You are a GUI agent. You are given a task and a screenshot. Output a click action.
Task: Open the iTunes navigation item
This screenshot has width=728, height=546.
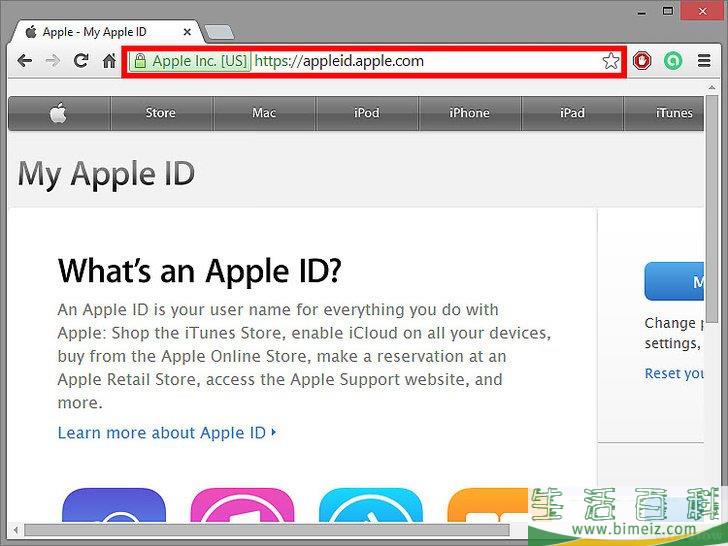point(664,113)
